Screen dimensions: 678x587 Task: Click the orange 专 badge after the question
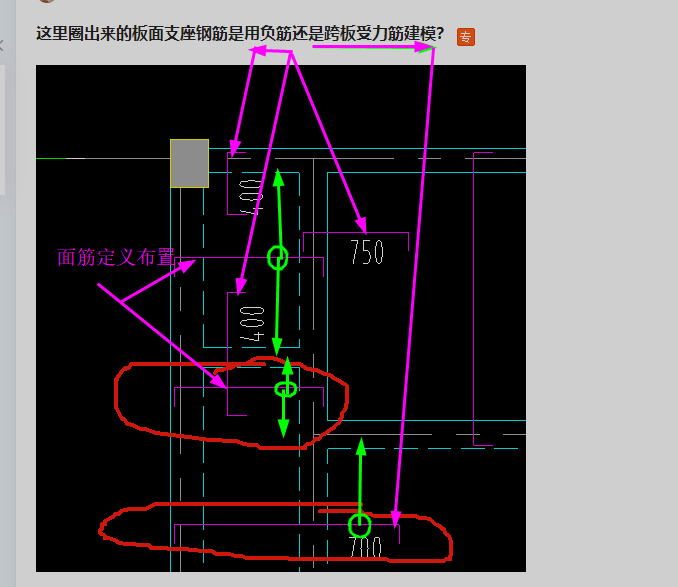(x=466, y=37)
